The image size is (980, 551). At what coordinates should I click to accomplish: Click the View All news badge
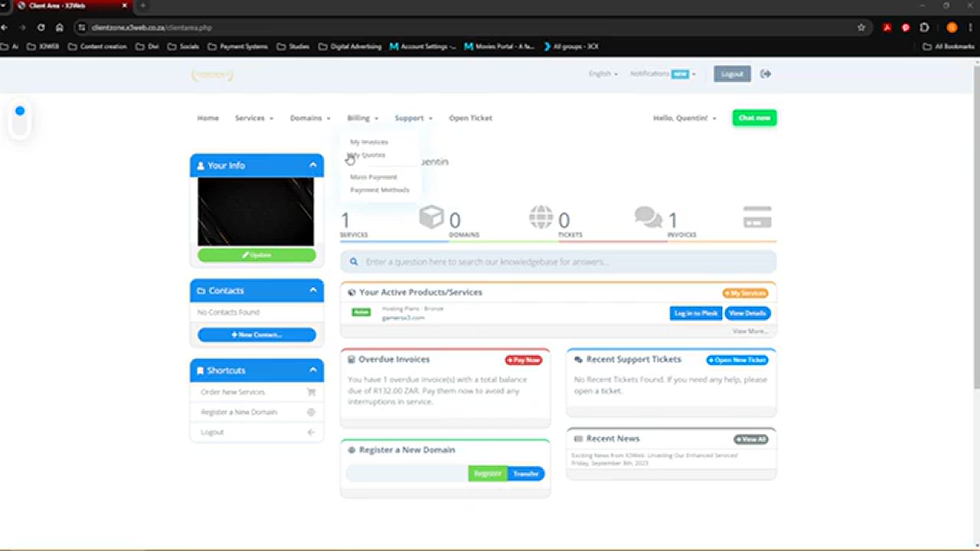click(751, 439)
